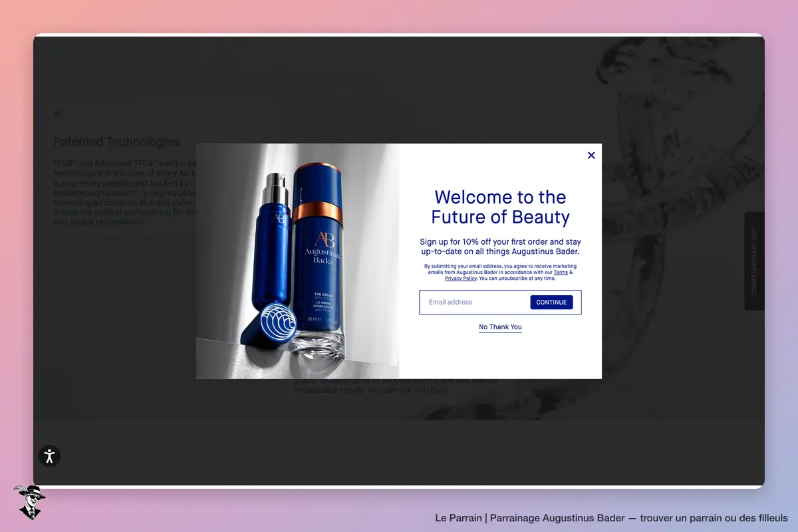Decline the offer via No Thank You

pyautogui.click(x=500, y=327)
